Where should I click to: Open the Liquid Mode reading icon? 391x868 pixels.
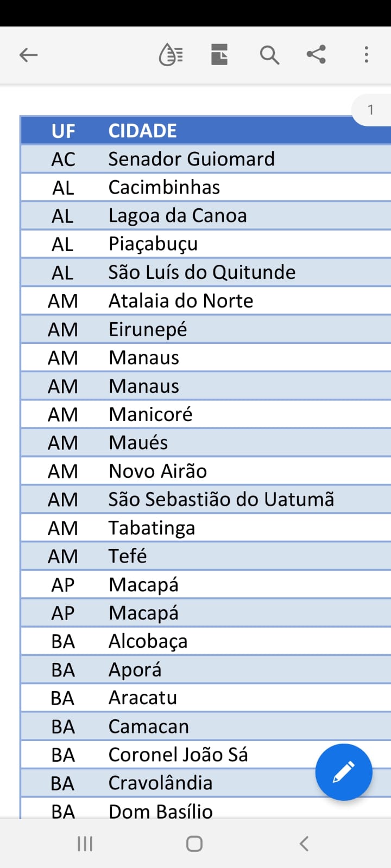point(171,55)
